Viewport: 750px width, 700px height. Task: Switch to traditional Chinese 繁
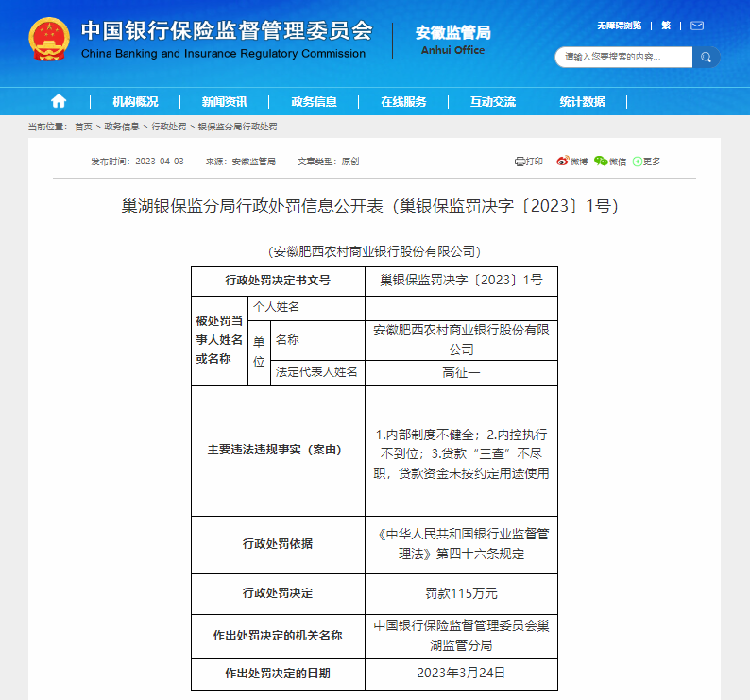pos(666,26)
